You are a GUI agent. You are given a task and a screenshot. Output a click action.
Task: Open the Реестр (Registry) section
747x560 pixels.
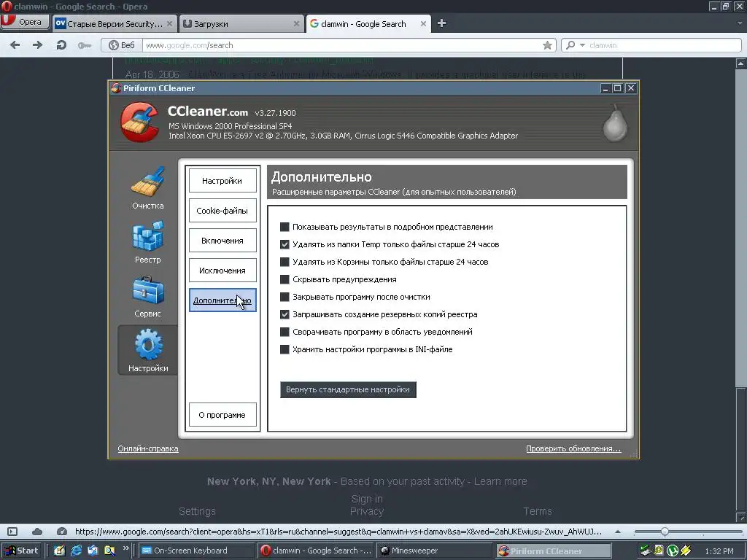click(x=147, y=242)
